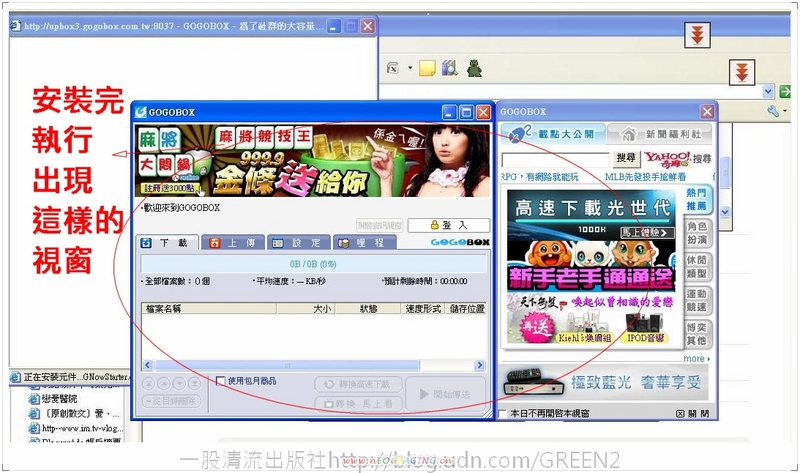Enable the 使用包月商品 checkbox

(x=220, y=381)
